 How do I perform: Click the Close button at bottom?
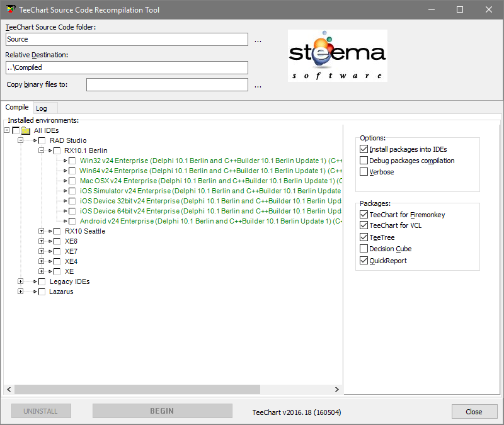(x=474, y=412)
